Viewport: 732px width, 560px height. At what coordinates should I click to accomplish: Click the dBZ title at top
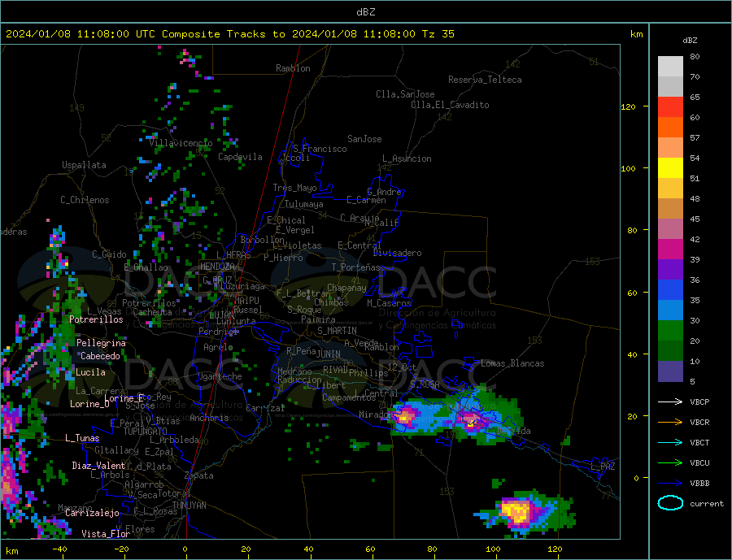365,12
